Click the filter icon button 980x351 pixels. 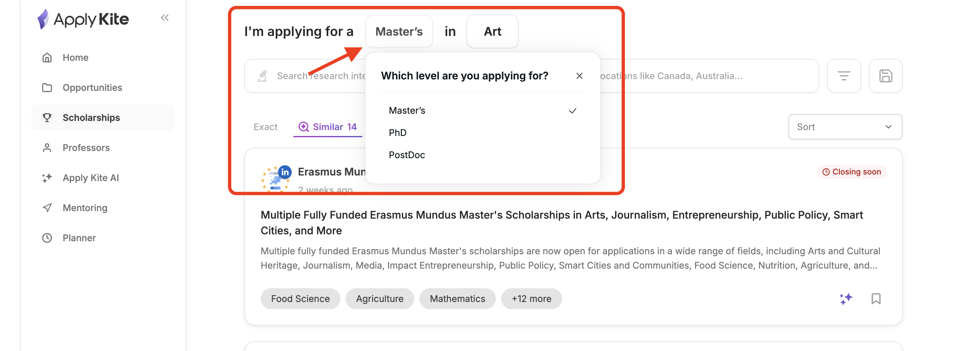[x=843, y=76]
